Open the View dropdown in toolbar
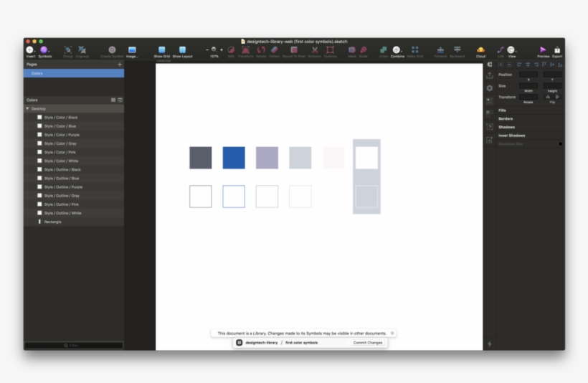 point(511,50)
